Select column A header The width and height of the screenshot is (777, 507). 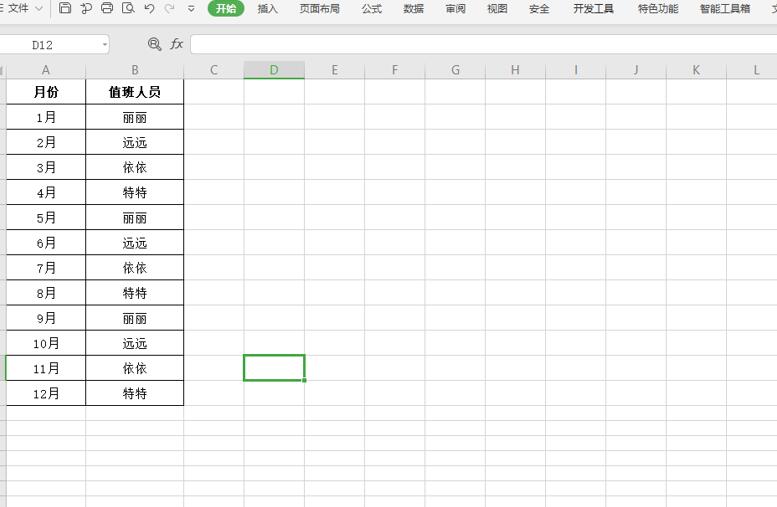point(46,70)
